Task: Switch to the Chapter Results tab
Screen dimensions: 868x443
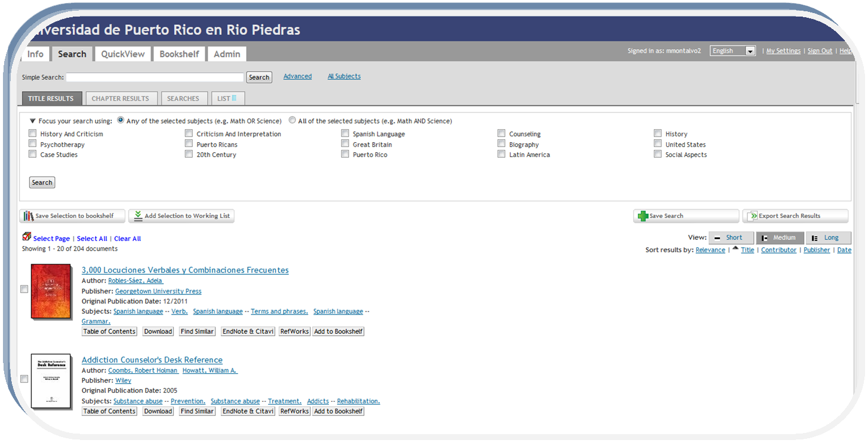Action: tap(120, 98)
